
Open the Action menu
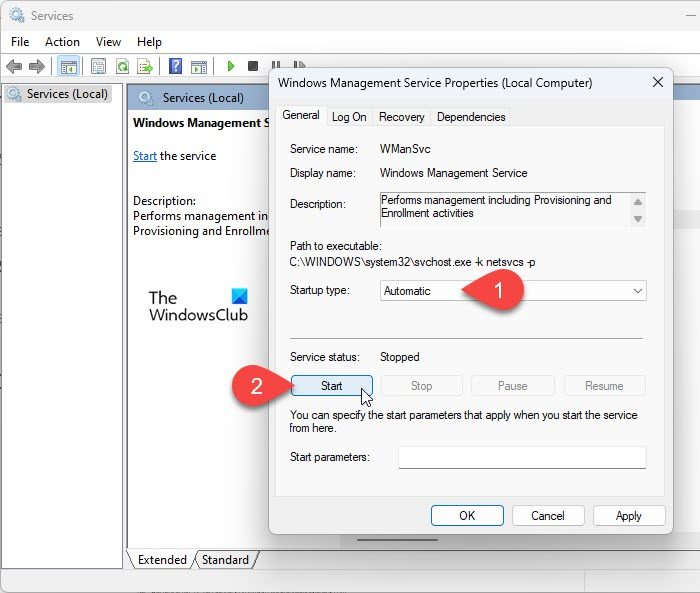coord(62,42)
